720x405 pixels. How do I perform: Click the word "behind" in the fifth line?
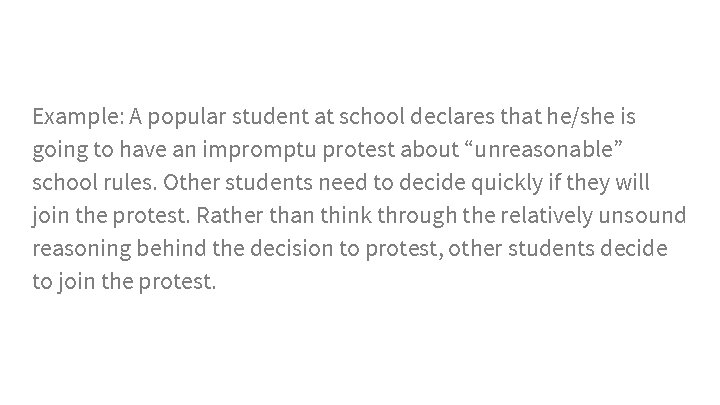pyautogui.click(x=172, y=249)
